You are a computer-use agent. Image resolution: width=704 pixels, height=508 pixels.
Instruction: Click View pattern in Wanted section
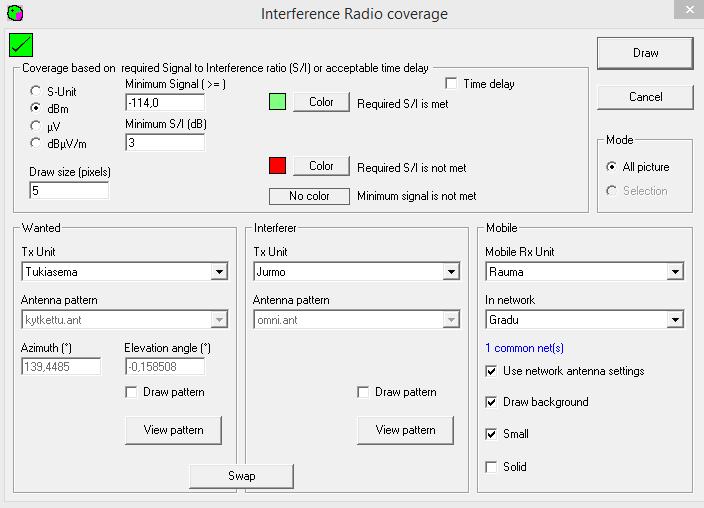(173, 430)
